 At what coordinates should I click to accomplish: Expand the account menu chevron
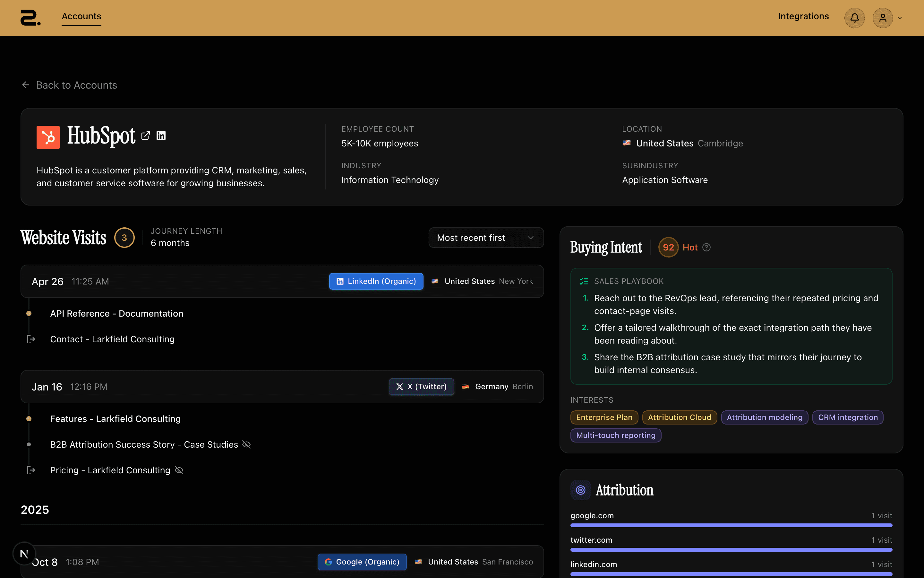900,18
